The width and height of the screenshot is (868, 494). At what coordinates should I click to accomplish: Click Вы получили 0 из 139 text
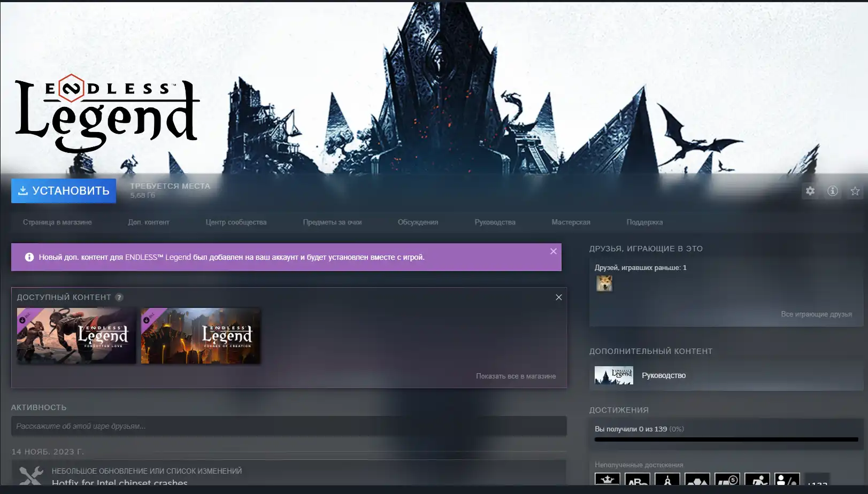(x=631, y=429)
